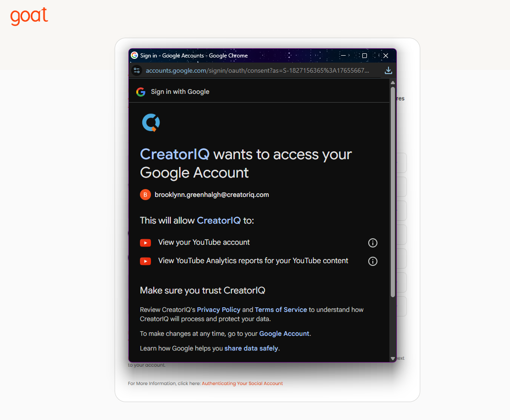The width and height of the screenshot is (510, 420).
Task: Click Chrome favicon in popup title bar
Action: point(134,56)
